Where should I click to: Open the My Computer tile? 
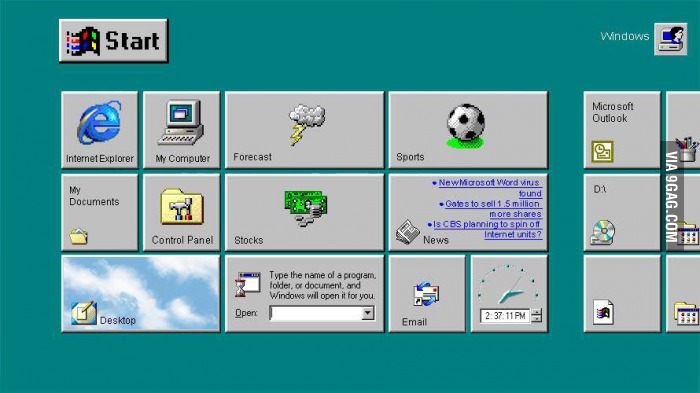182,130
